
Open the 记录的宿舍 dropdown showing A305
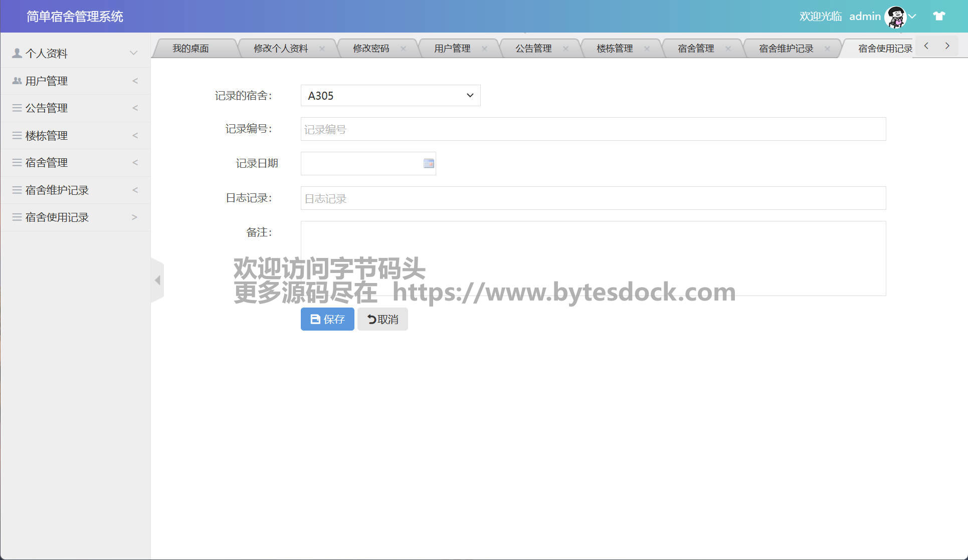(x=390, y=96)
